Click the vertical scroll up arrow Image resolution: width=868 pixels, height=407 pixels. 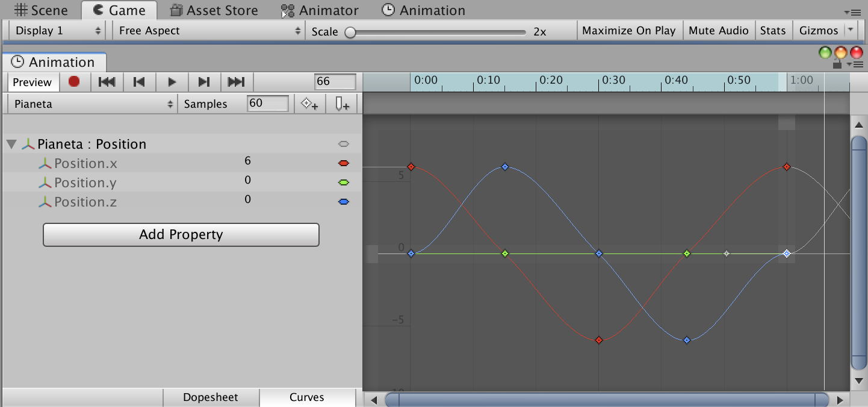click(x=859, y=125)
